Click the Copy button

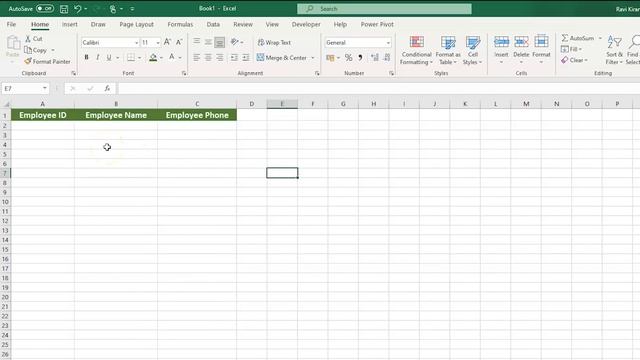click(x=36, y=50)
